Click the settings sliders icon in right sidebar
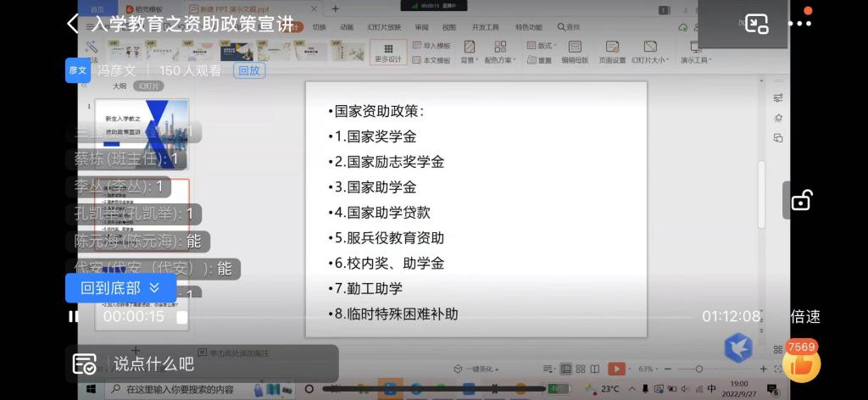The image size is (868, 400). click(778, 98)
